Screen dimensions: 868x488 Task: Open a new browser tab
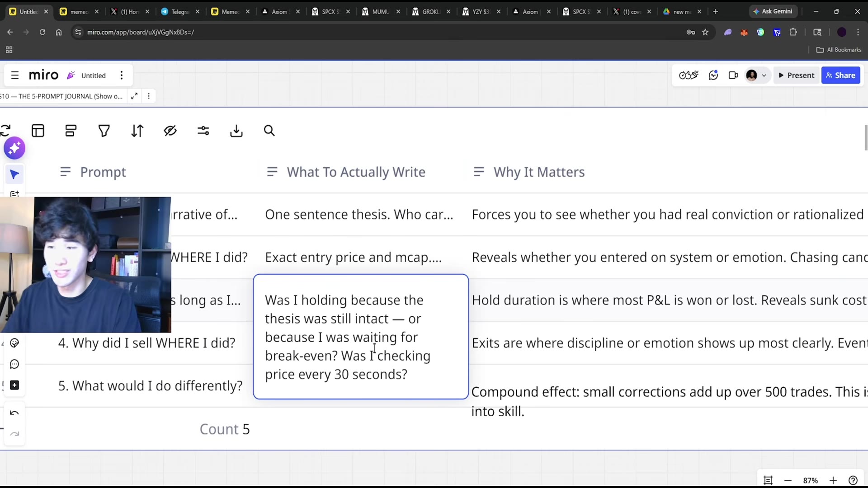716,12
